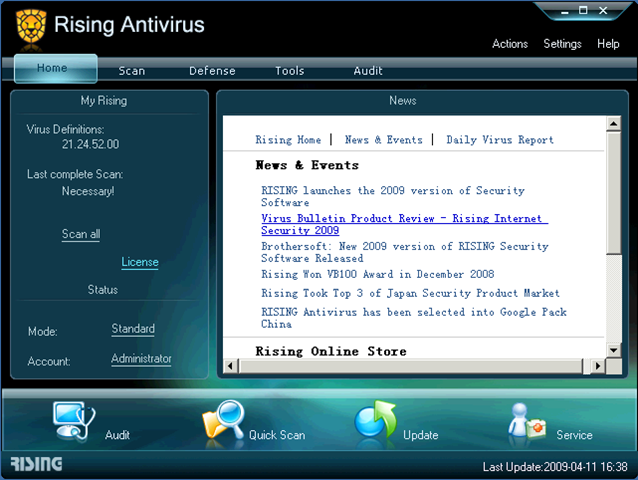The height and width of the screenshot is (480, 638).
Task: Select the Audit tab
Action: tap(368, 71)
